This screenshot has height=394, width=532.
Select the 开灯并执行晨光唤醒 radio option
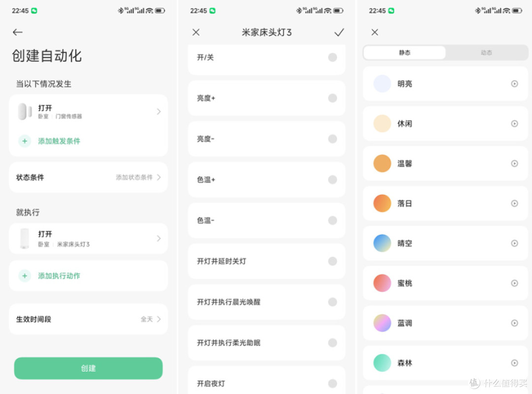pos(332,302)
